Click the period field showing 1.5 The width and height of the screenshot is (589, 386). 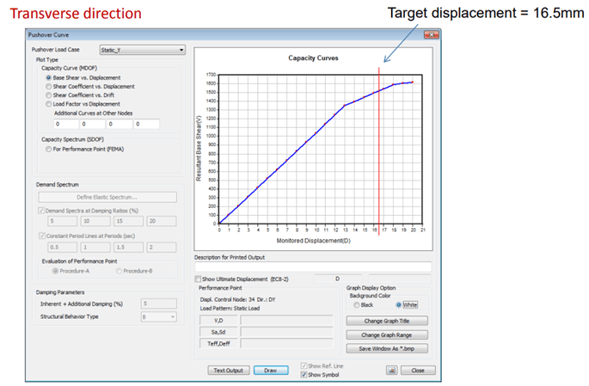click(x=128, y=247)
